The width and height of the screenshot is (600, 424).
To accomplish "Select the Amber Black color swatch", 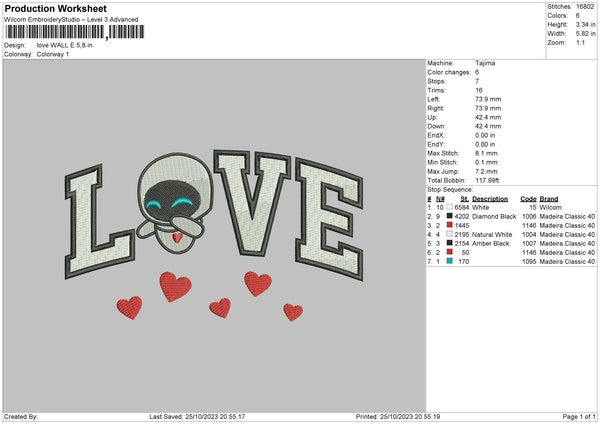I will pyautogui.click(x=451, y=243).
